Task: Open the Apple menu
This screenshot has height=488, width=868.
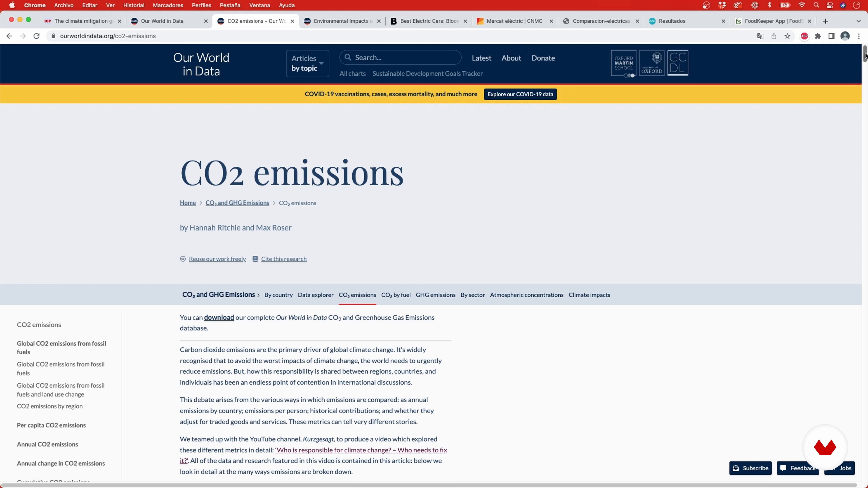Action: 12,5
